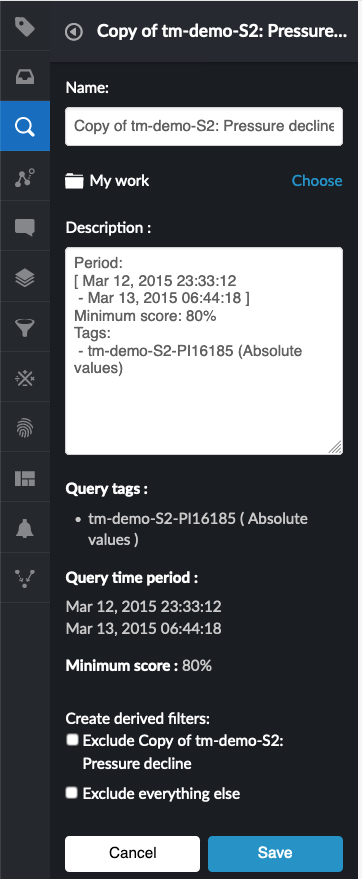Open the crossed-arrows icon in sidebar
Image resolution: width=362 pixels, height=879 pixels.
(25, 378)
